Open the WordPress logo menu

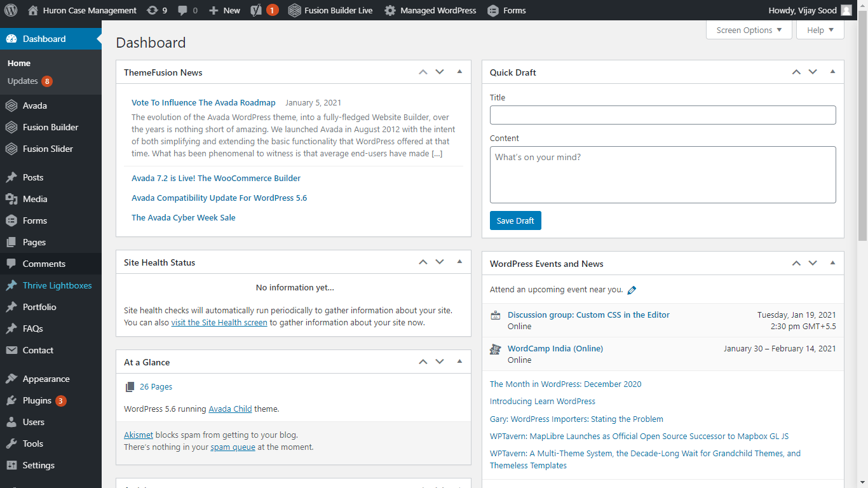click(11, 10)
